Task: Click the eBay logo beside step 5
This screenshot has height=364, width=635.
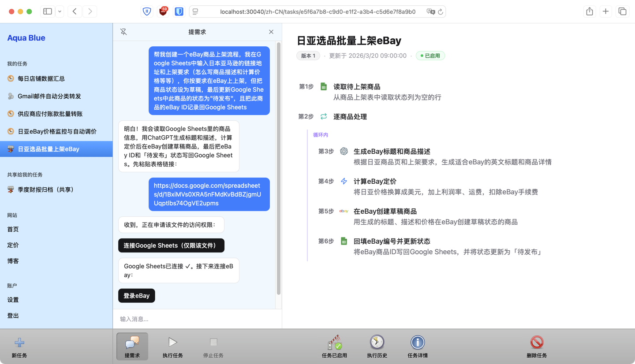Action: [344, 211]
